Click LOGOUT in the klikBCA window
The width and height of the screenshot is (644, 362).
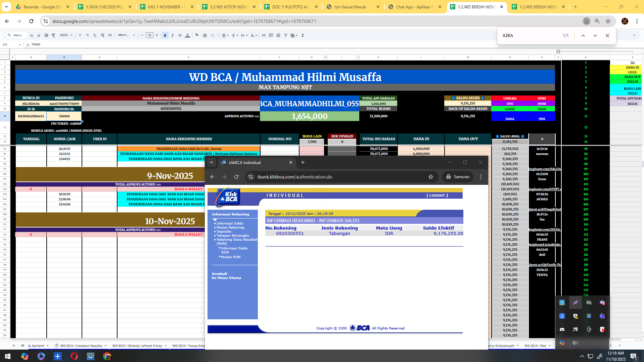coord(437,195)
